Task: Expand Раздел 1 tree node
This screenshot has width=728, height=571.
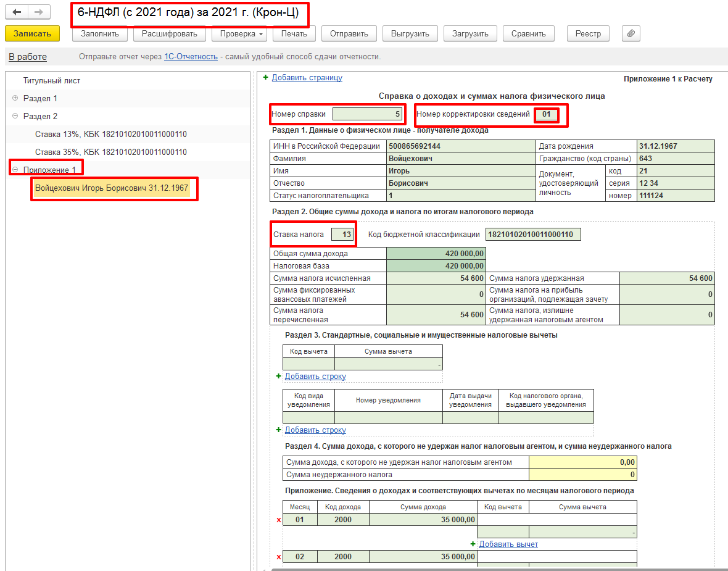Action: [x=15, y=98]
